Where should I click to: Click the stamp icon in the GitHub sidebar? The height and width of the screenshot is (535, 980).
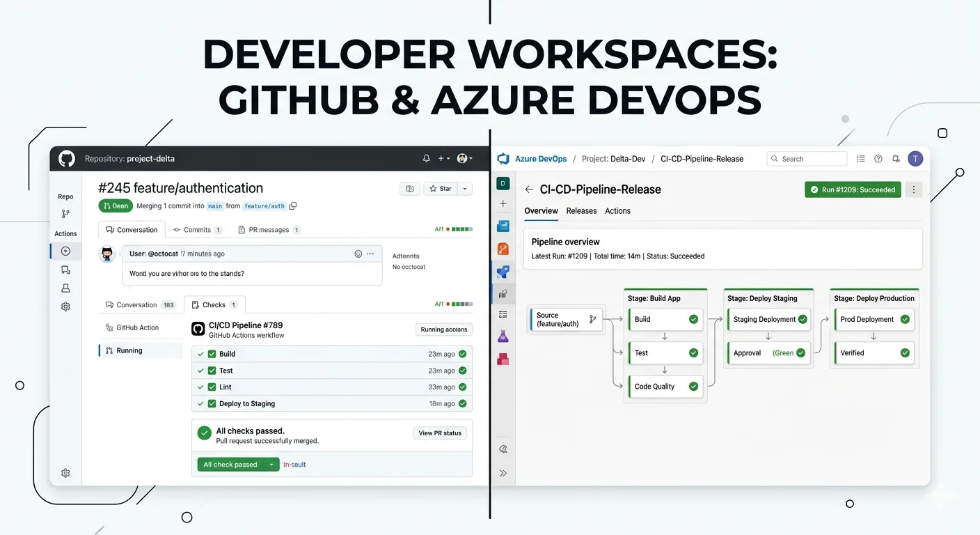(65, 288)
